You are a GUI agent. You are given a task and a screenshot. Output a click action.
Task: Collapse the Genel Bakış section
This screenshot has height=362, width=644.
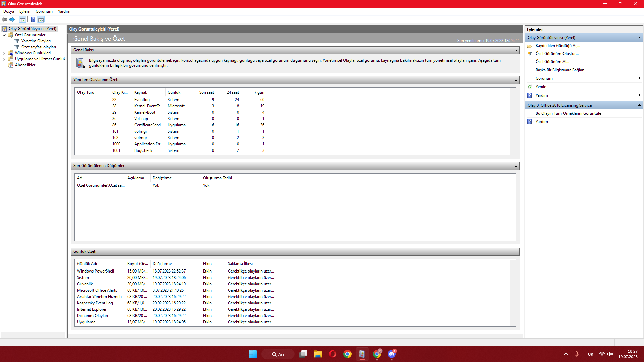click(x=516, y=50)
